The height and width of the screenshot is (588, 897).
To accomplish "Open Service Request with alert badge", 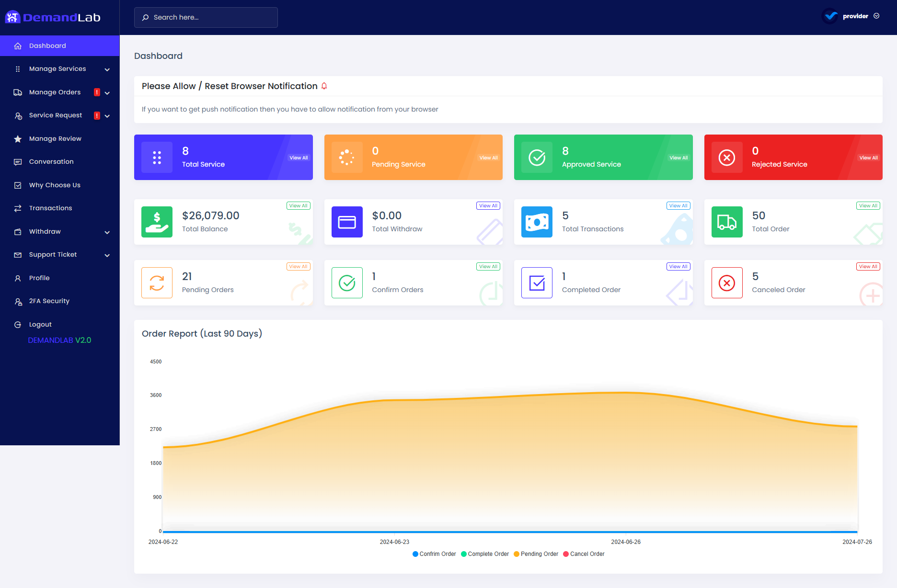I will [55, 115].
